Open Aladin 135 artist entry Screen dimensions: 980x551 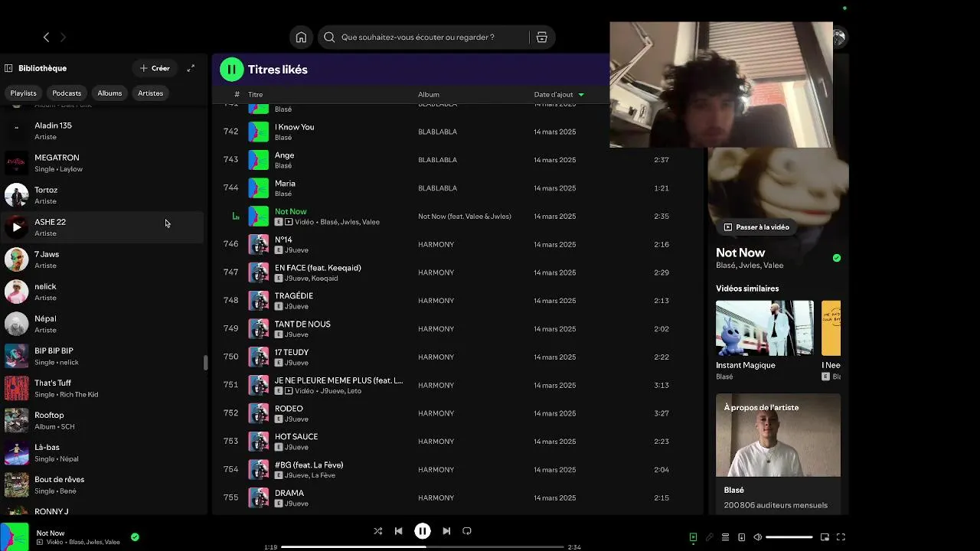point(102,131)
